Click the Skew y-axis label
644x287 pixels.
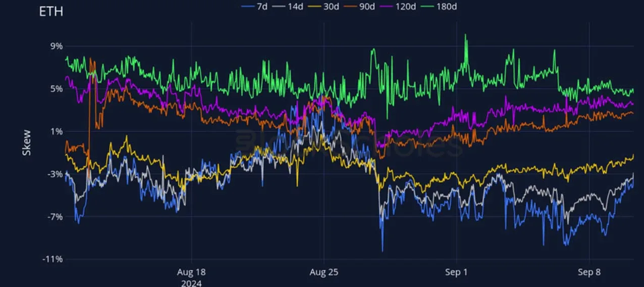27,142
